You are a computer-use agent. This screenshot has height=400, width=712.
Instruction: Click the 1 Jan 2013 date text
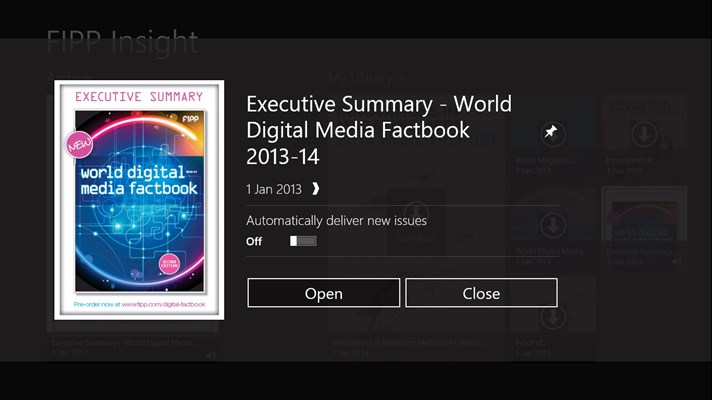click(274, 189)
